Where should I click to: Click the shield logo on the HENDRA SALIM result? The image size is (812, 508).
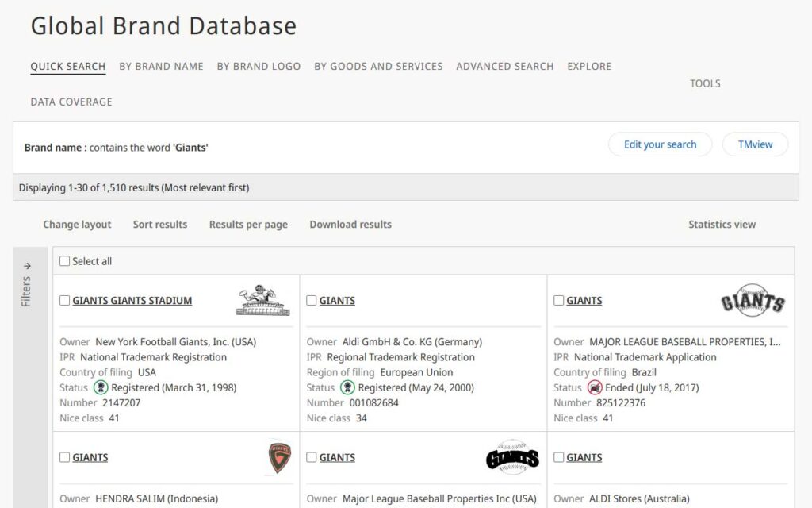[278, 456]
